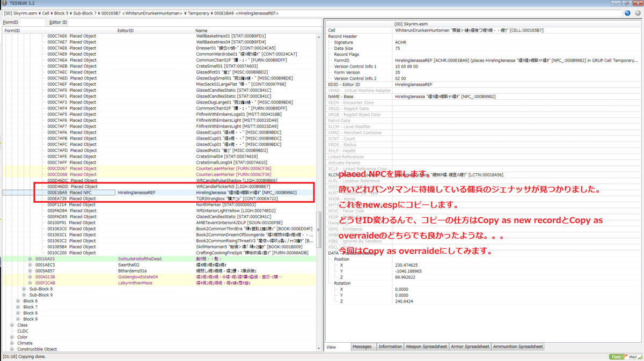Image resolution: width=644 pixels, height=361 pixels.
Task: Expand the Climate group
Action: [x=12, y=343]
